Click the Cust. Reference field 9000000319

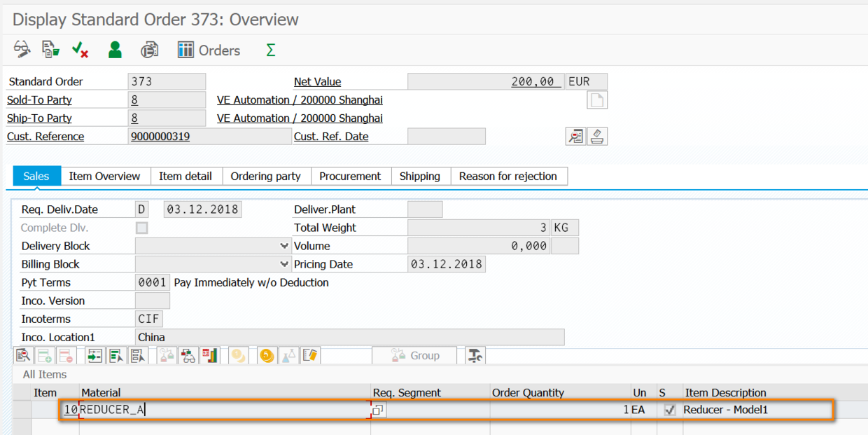pos(210,137)
